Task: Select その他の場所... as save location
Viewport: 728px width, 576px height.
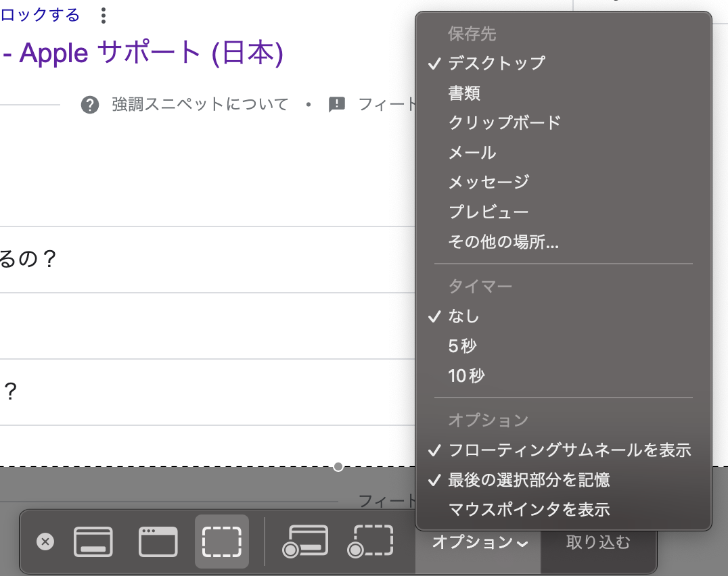Action: (501, 242)
